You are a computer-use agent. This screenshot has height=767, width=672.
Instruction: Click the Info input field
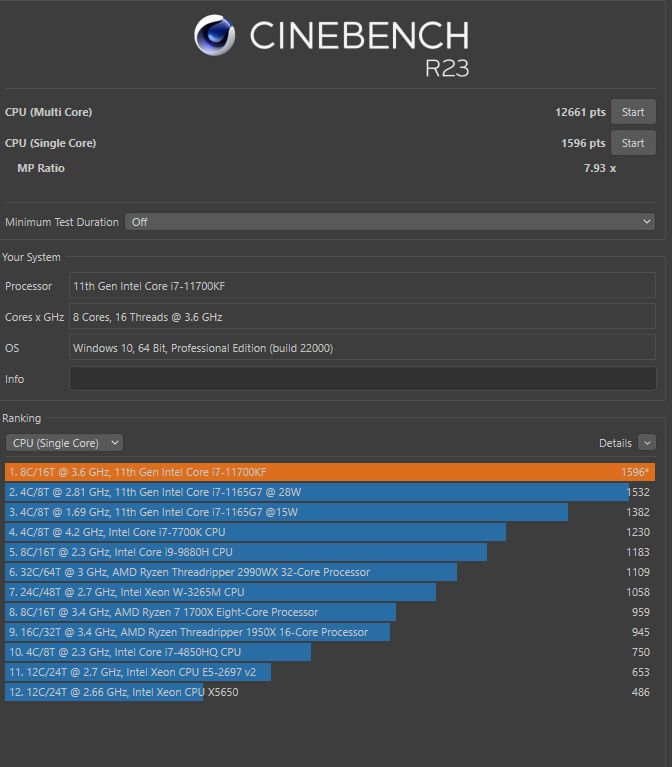tap(362, 379)
